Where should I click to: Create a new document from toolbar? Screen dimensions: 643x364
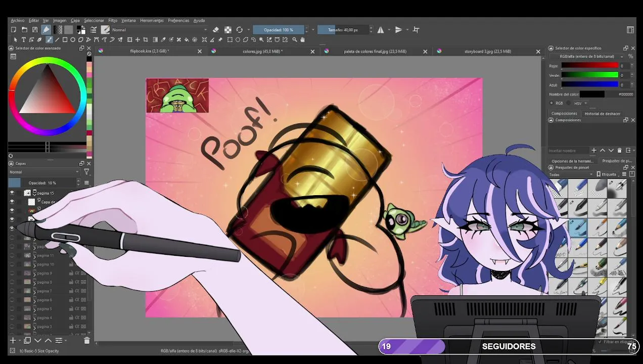click(x=14, y=30)
